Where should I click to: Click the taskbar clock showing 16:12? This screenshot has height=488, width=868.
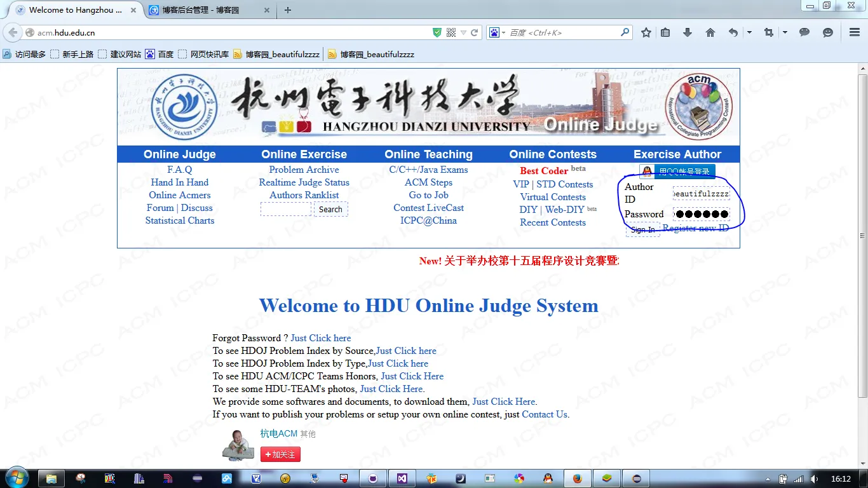[x=841, y=479]
